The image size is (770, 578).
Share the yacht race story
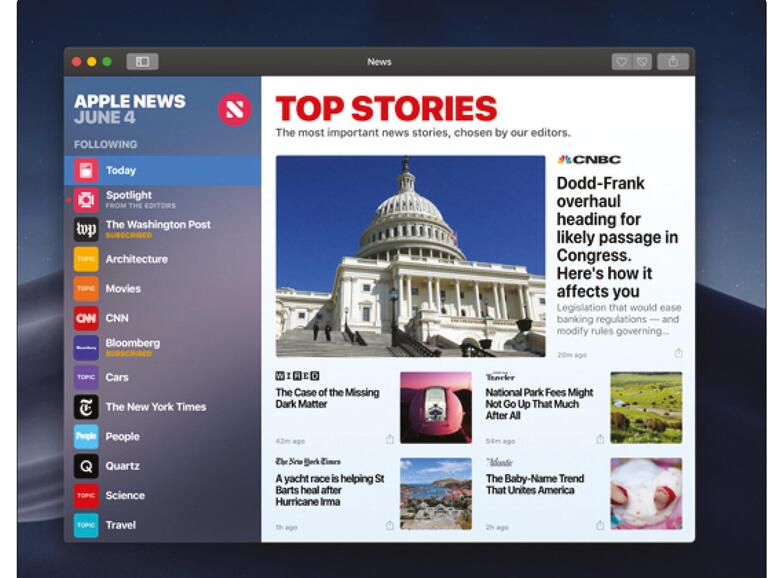pos(389,525)
